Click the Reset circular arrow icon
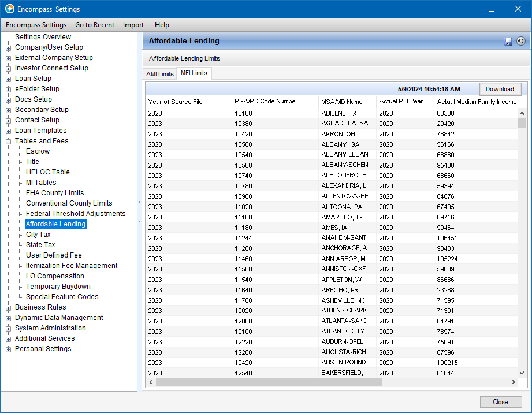The width and height of the screenshot is (532, 413). coord(521,41)
